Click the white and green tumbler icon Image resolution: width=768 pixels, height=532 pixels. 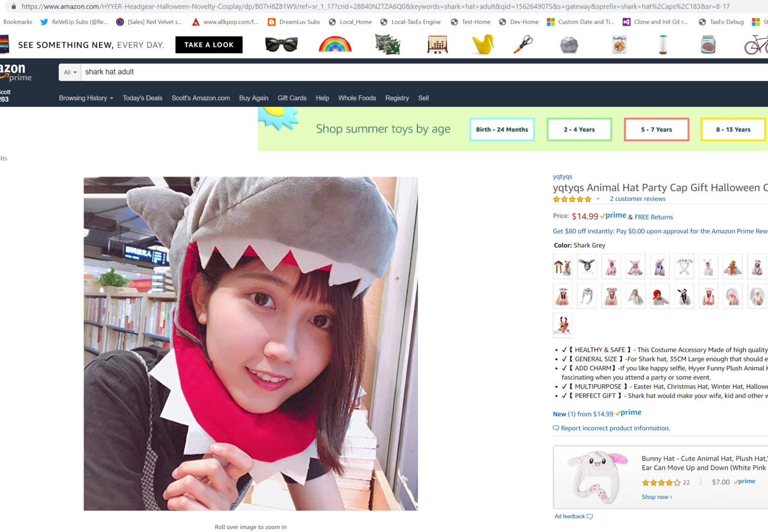[663, 44]
